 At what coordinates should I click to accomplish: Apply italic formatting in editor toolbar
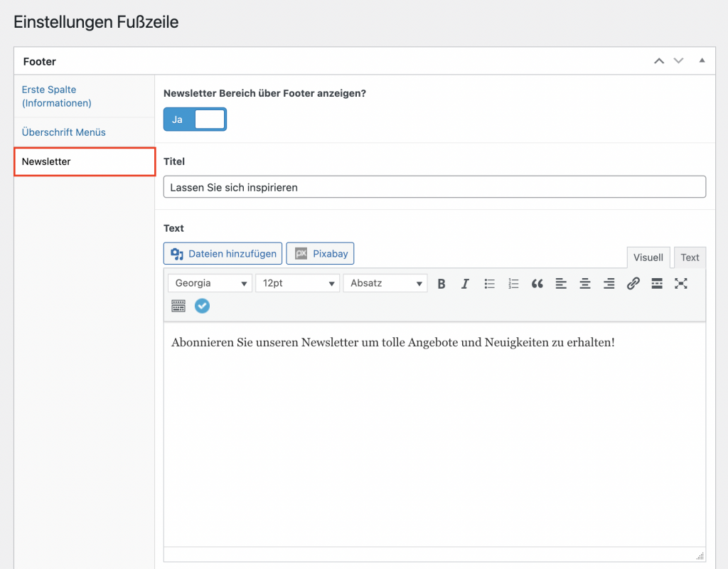[x=465, y=284]
